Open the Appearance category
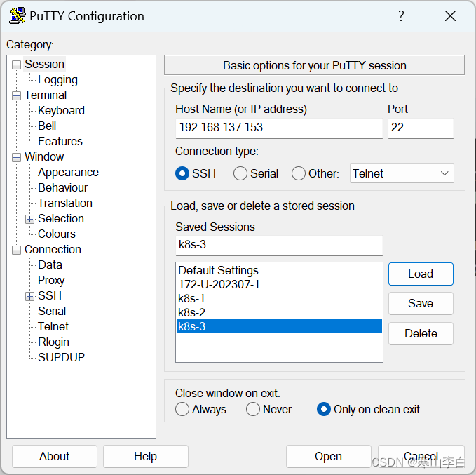476x475 pixels. 68,173
